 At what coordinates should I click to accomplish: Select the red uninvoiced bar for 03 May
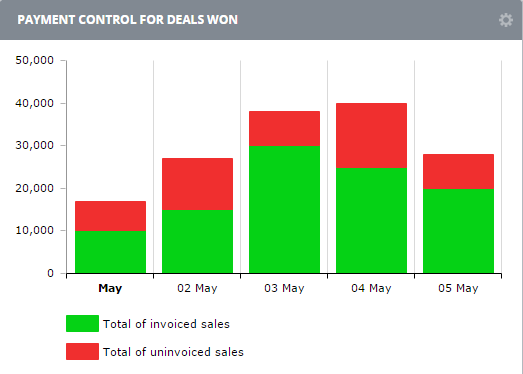pos(285,128)
